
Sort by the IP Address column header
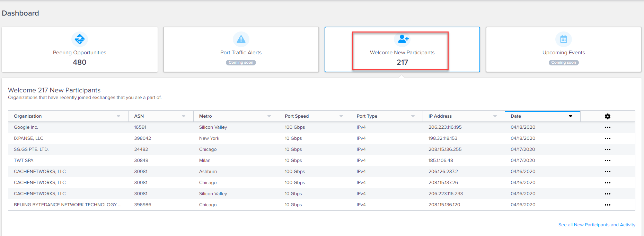click(440, 116)
